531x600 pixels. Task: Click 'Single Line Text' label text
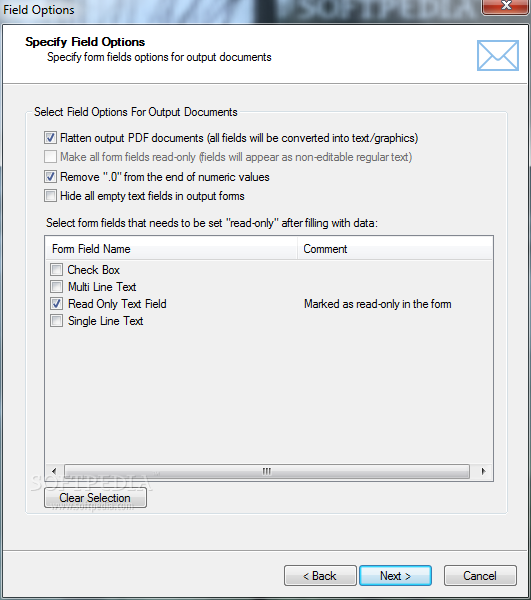pos(106,321)
